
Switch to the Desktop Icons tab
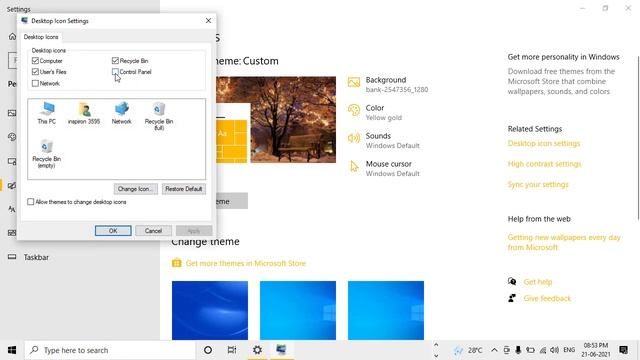(x=41, y=37)
